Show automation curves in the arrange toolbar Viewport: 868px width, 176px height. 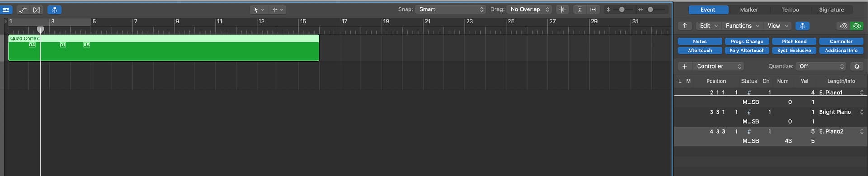point(23,9)
